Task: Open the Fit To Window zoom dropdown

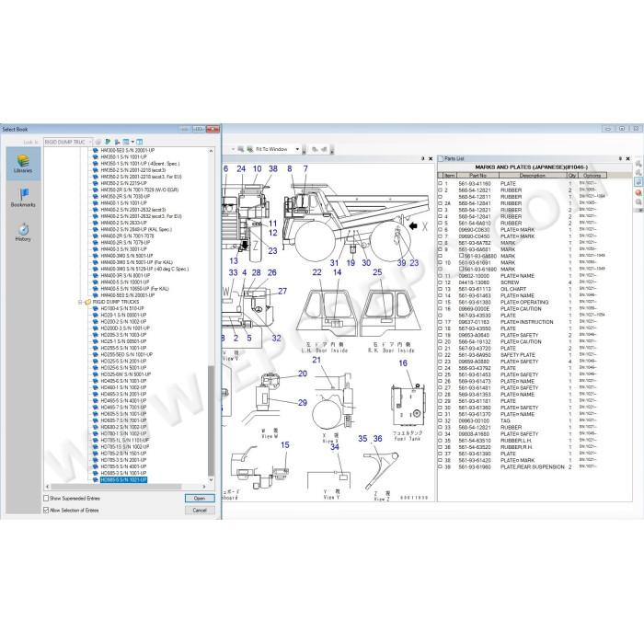Action: (x=297, y=149)
